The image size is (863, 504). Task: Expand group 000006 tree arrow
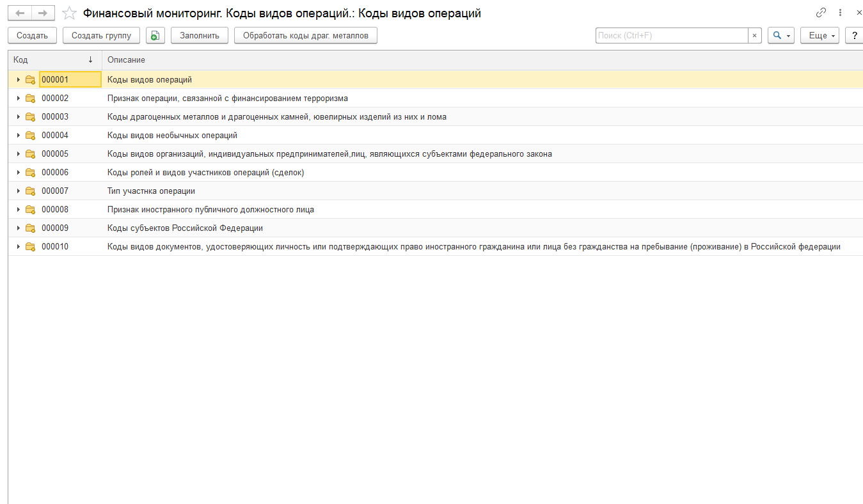click(18, 173)
